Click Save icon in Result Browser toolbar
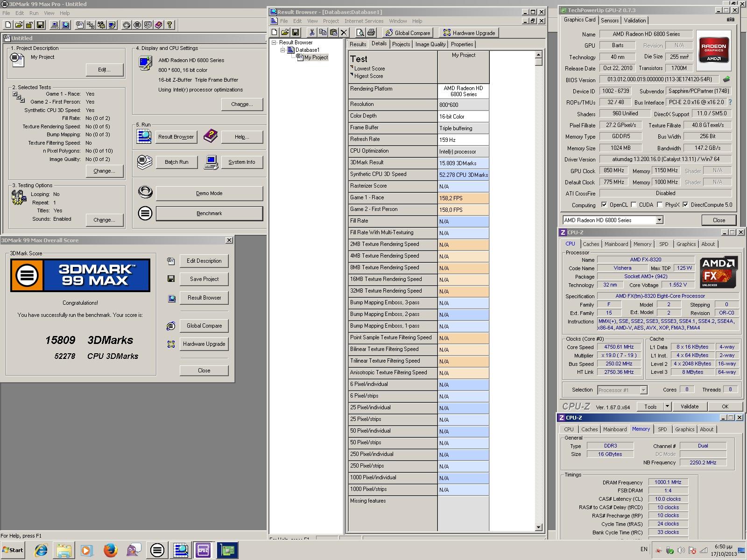747x560 pixels. [x=296, y=32]
